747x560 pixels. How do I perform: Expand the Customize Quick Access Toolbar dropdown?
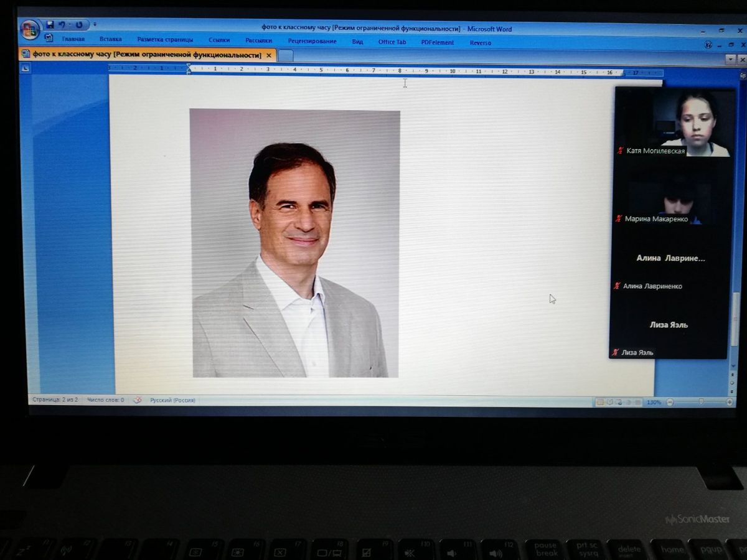coord(95,25)
